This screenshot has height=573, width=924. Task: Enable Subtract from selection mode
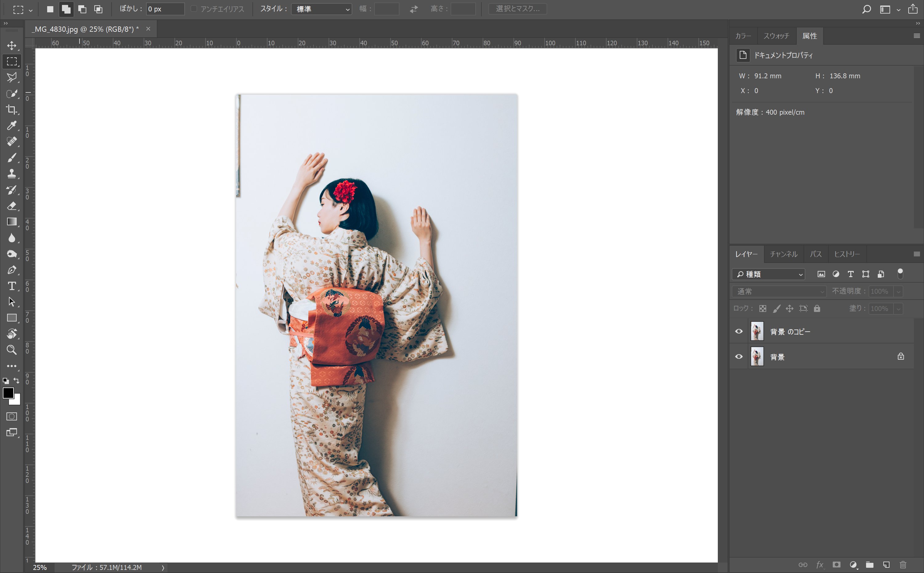82,9
